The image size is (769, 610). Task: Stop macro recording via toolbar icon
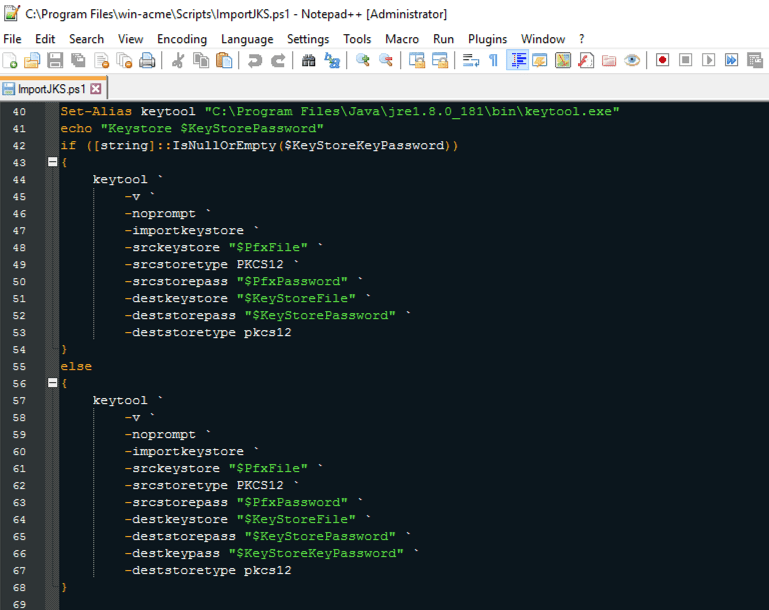[686, 60]
